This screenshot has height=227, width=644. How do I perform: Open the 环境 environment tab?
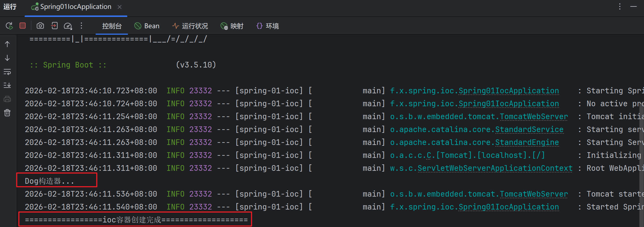(268, 26)
